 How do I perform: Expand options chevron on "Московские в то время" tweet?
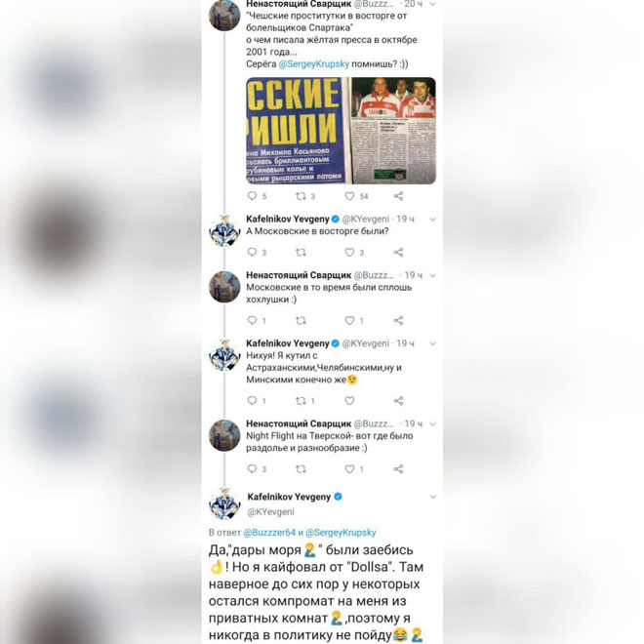[x=432, y=275]
